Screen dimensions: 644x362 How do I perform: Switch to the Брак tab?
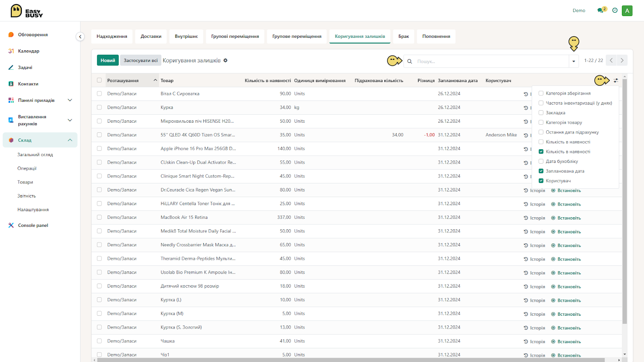(x=404, y=36)
